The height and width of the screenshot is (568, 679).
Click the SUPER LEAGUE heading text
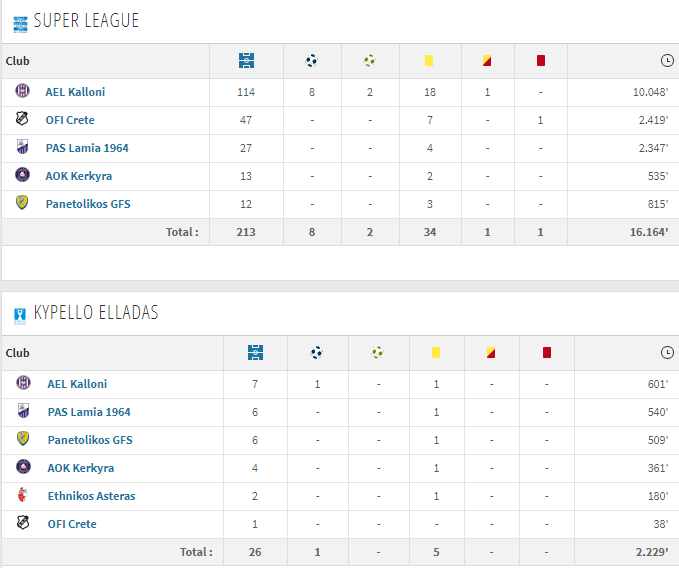(x=86, y=20)
